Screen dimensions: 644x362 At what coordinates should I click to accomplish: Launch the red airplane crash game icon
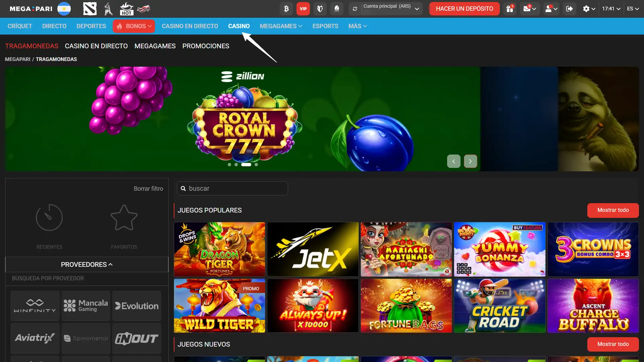(144, 9)
